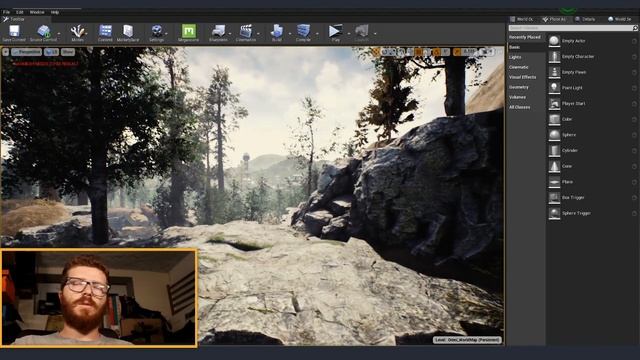Select the Cinematic category
This screenshot has height=360, width=640.
pos(519,67)
